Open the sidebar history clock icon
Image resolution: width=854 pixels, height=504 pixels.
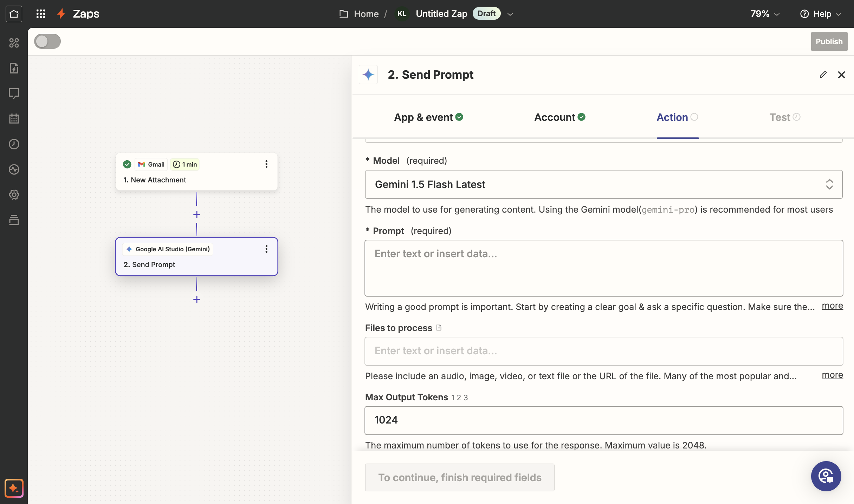pyautogui.click(x=14, y=144)
